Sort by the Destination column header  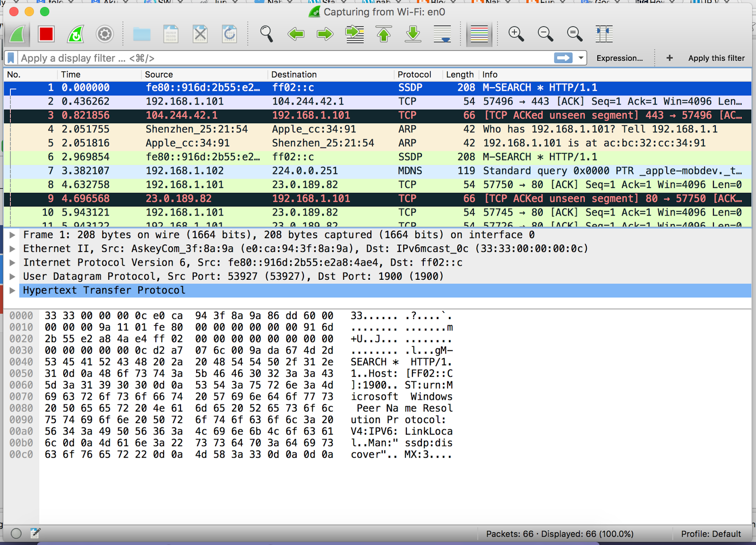tap(331, 75)
